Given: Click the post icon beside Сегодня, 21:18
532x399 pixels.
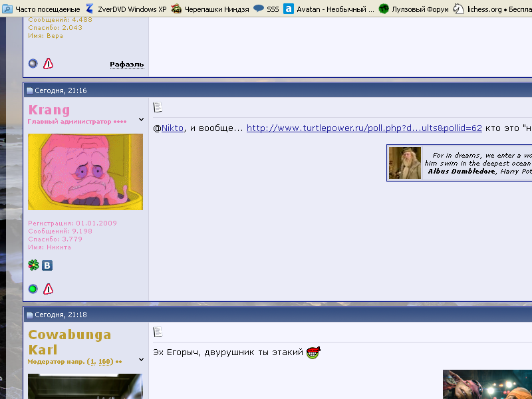Looking at the screenshot, I should pos(30,315).
